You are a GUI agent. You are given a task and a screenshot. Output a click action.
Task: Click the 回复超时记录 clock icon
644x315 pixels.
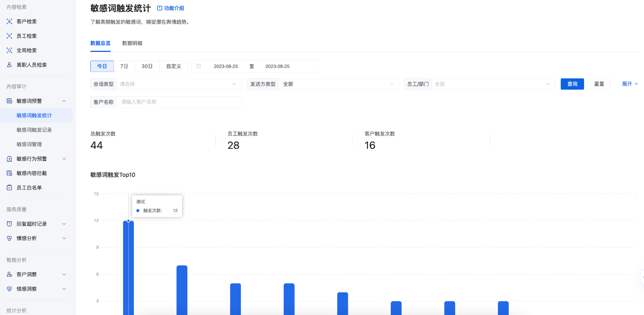tap(10, 224)
